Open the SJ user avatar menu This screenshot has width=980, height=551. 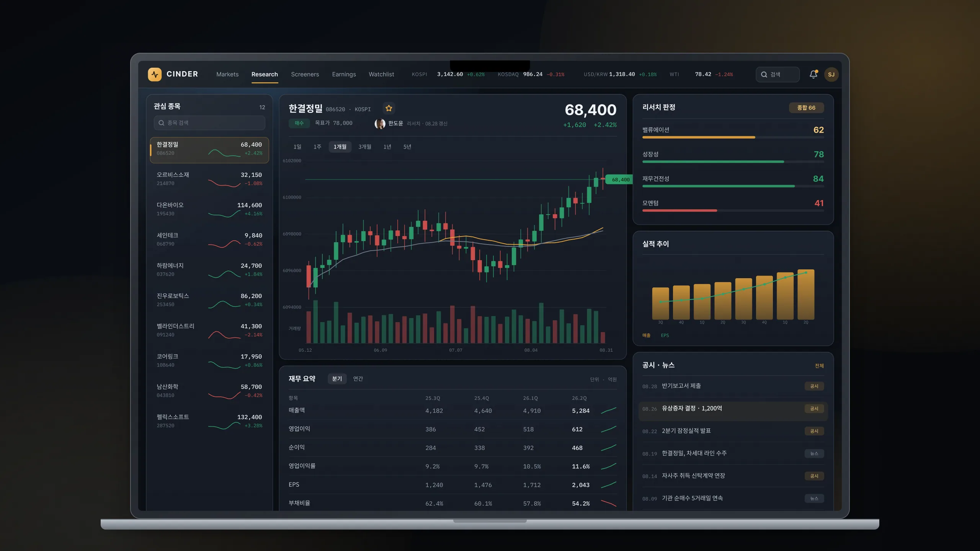pyautogui.click(x=831, y=74)
